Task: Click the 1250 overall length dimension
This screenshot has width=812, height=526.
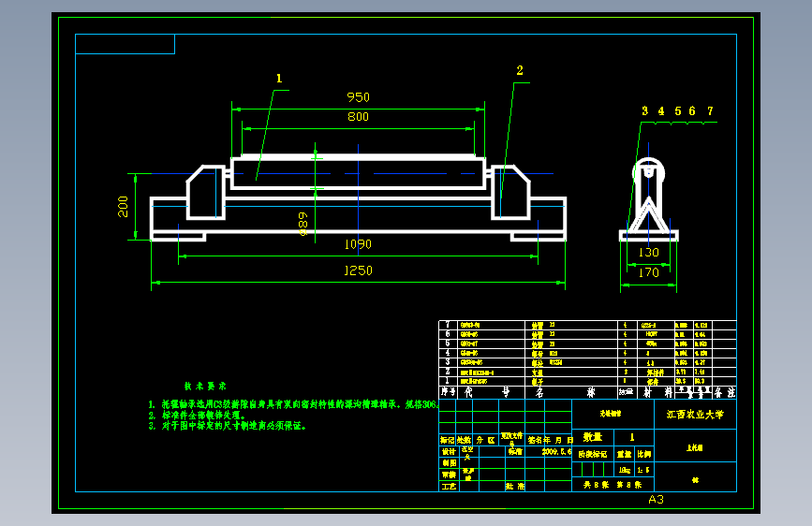Action: click(358, 270)
